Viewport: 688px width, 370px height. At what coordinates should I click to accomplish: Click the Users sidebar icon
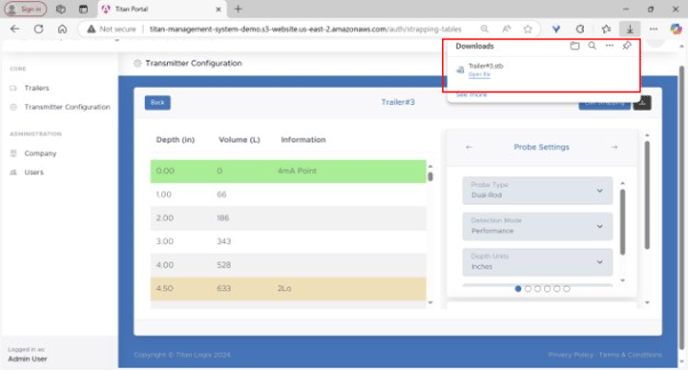[13, 172]
